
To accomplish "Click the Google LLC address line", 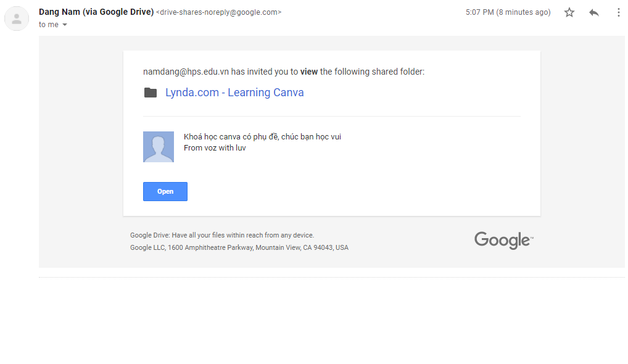I will coord(239,247).
